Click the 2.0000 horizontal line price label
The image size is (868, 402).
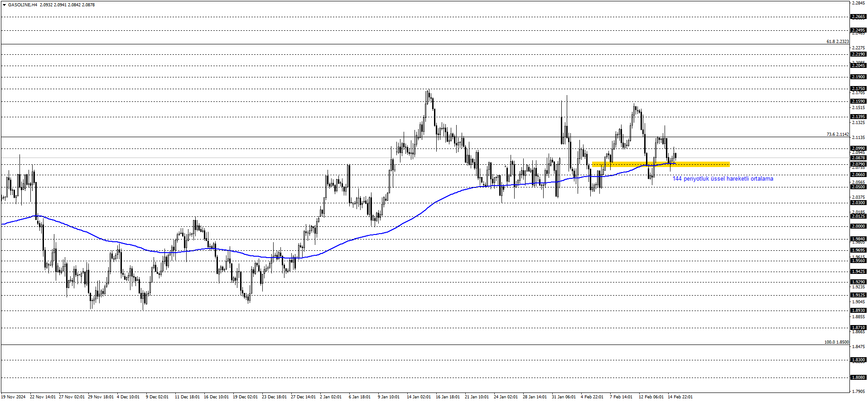click(858, 226)
